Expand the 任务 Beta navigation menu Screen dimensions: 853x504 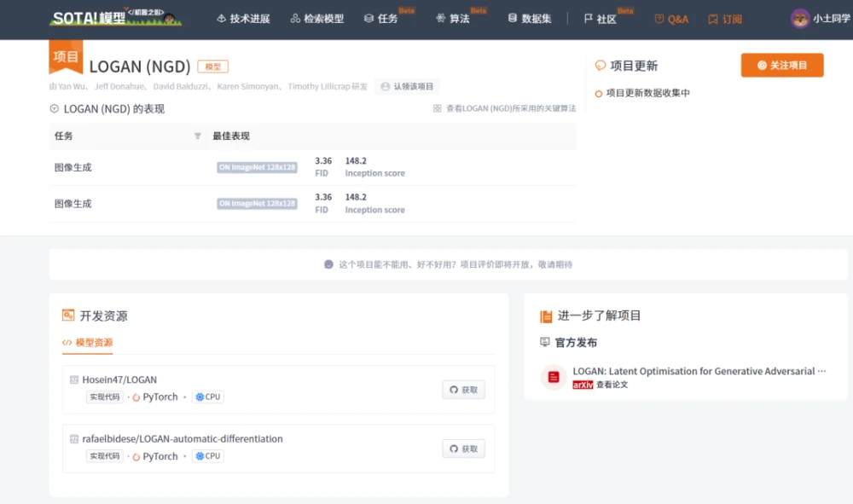click(x=381, y=19)
